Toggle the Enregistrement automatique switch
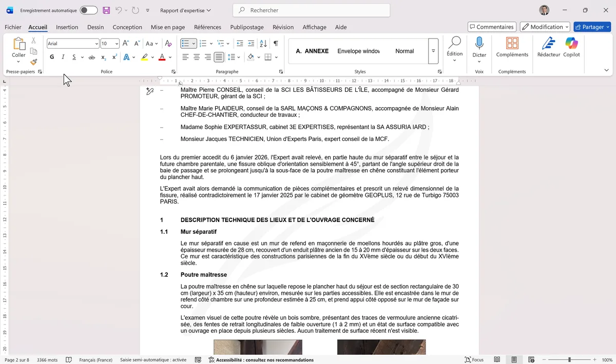Screen dimensions: 616x364 tap(87, 10)
